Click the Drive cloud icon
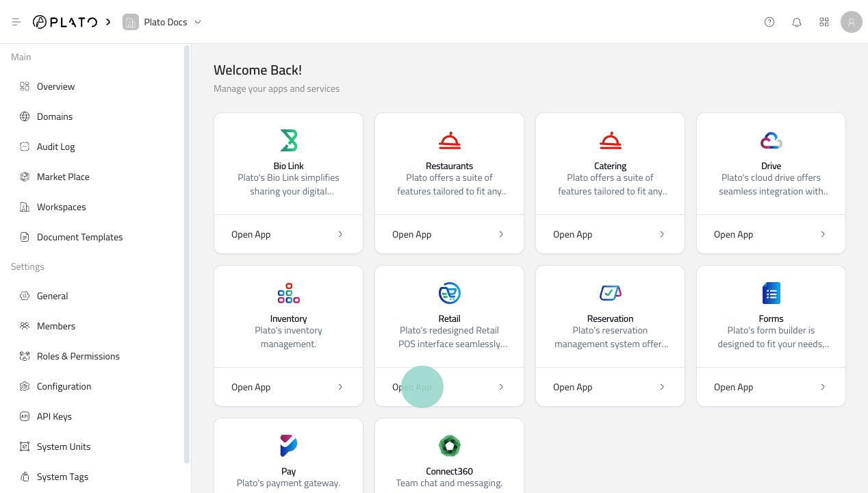The height and width of the screenshot is (493, 868). pyautogui.click(x=771, y=140)
